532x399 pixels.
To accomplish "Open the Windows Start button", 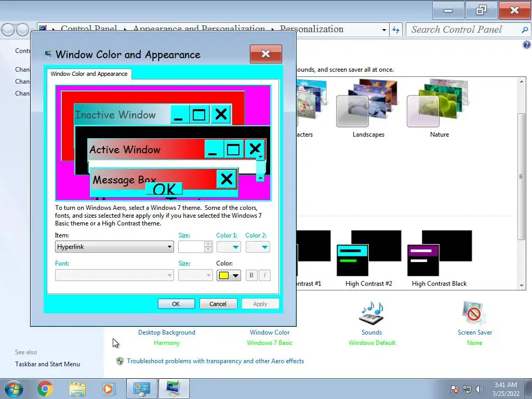I will coord(14,389).
